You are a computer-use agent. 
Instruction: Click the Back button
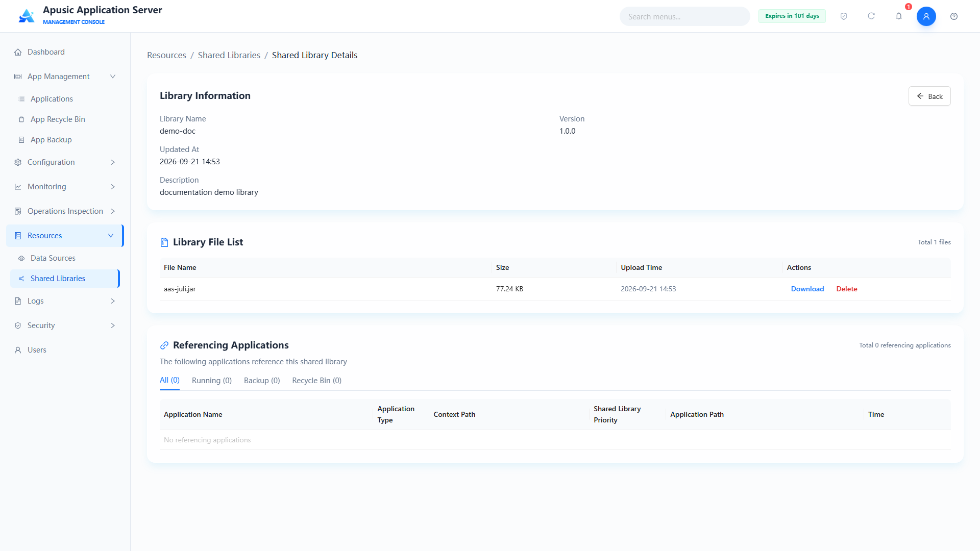(x=929, y=96)
